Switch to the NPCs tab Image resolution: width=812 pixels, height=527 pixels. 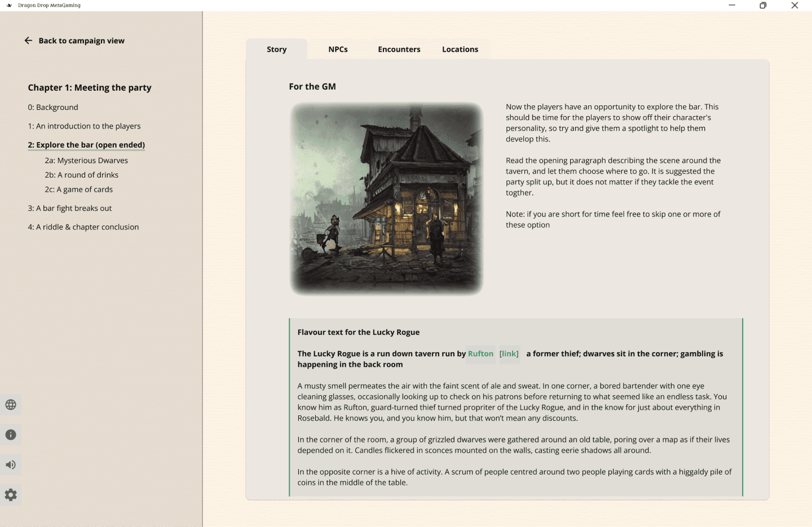pos(338,50)
